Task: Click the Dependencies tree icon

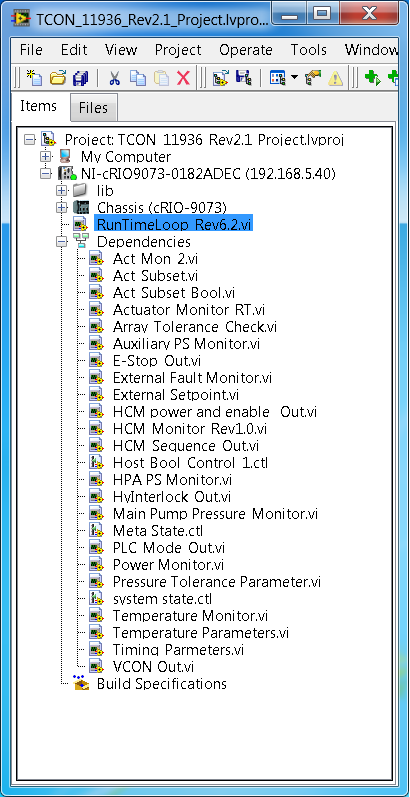Action: click(x=81, y=241)
